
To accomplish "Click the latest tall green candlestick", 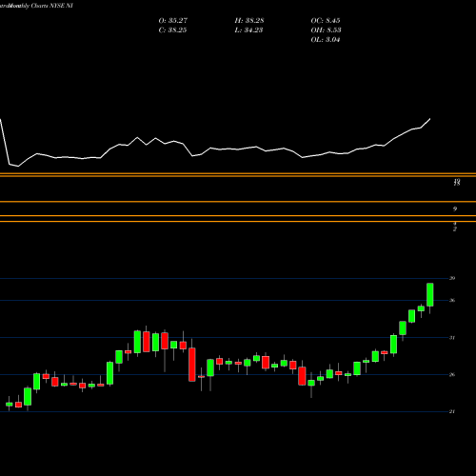I will [x=430, y=295].
